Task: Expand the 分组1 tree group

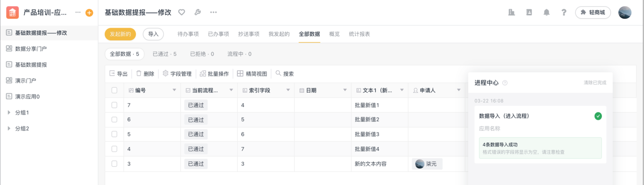Action: [x=9, y=112]
